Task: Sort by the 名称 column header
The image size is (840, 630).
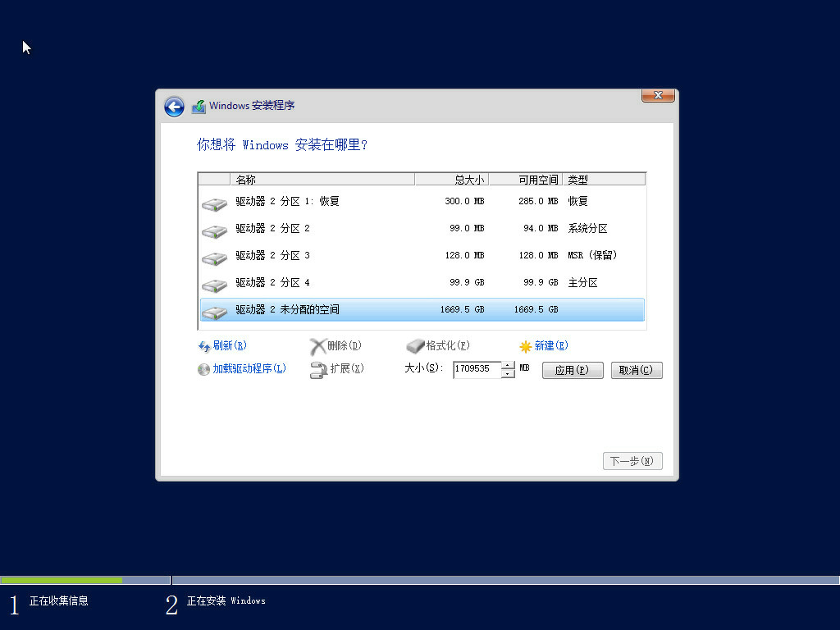Action: coord(322,180)
